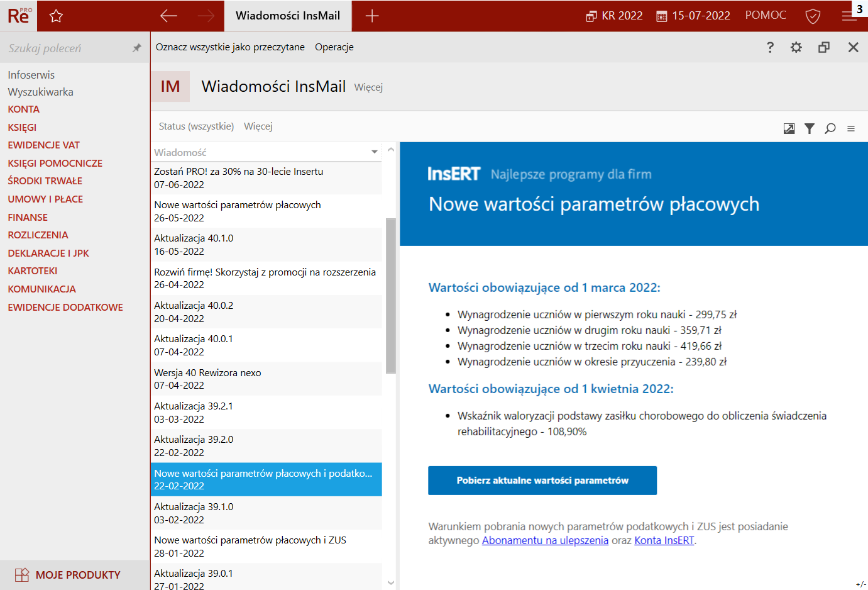Click the message list scroll down arrow
Image resolution: width=868 pixels, height=590 pixels.
[x=391, y=583]
